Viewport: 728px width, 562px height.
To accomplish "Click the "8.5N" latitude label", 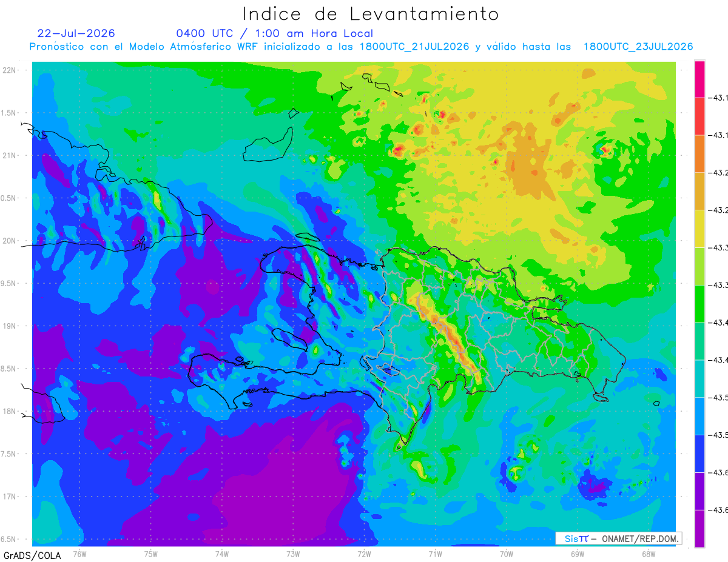I will point(9,369).
